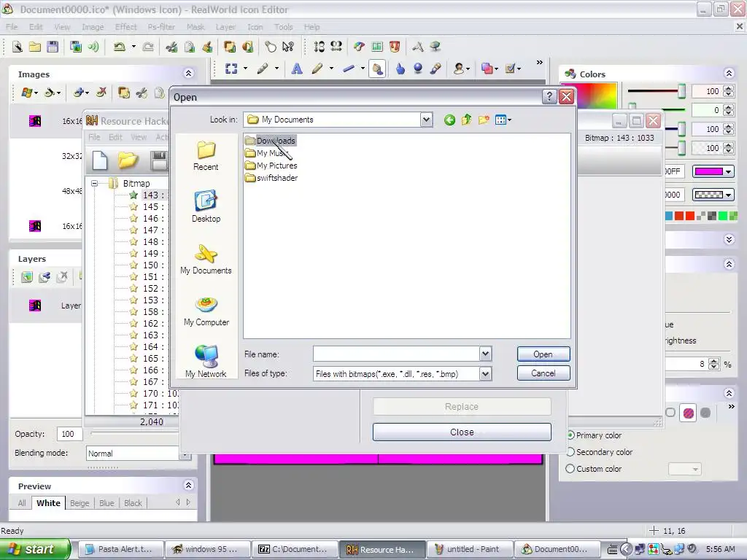This screenshot has width=747, height=560.
Task: Click the Cut scissors icon in main toolbar
Action: click(x=171, y=47)
